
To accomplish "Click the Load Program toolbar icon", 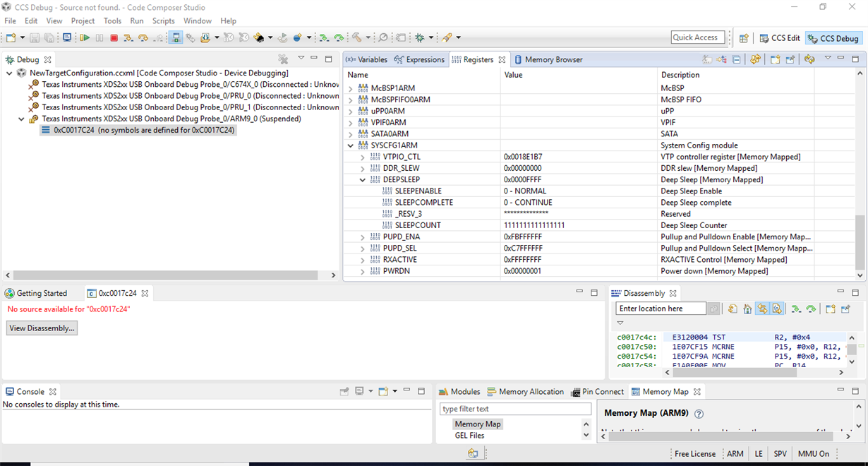I will point(205,37).
